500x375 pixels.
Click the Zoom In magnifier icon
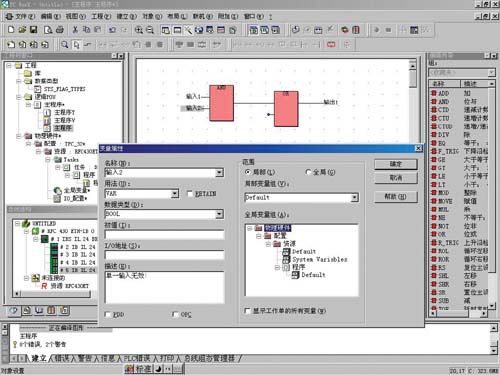point(138,30)
